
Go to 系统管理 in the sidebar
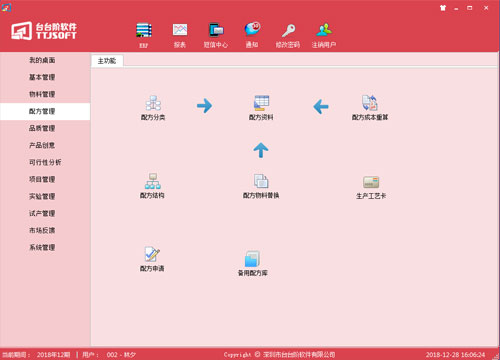[x=42, y=247]
